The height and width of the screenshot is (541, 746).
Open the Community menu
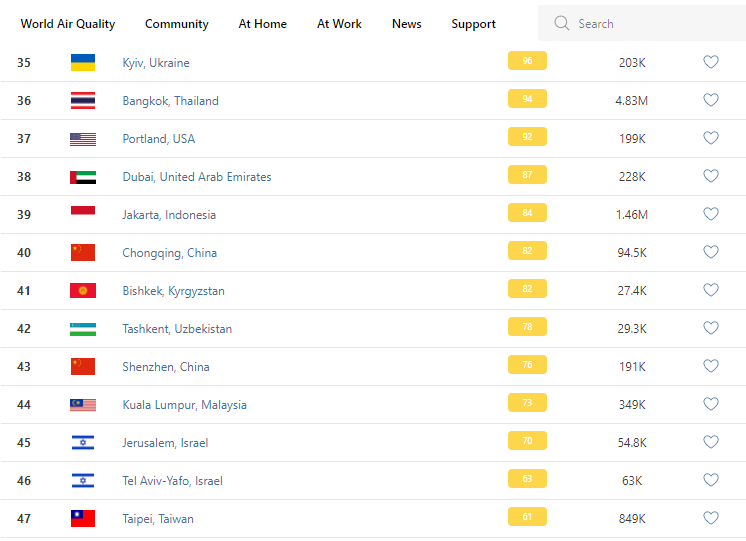tap(177, 24)
